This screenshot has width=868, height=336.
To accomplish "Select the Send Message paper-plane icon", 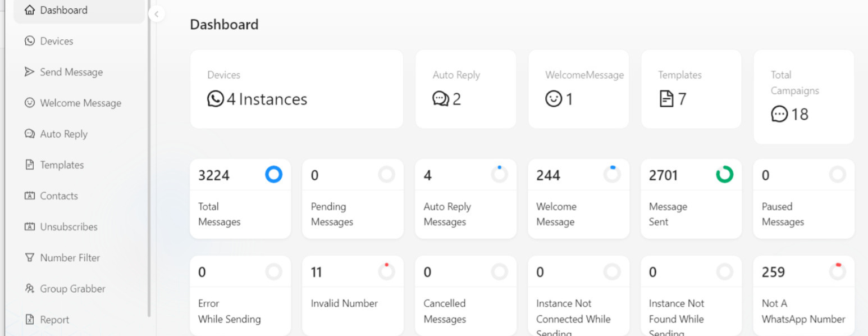I will (x=29, y=72).
